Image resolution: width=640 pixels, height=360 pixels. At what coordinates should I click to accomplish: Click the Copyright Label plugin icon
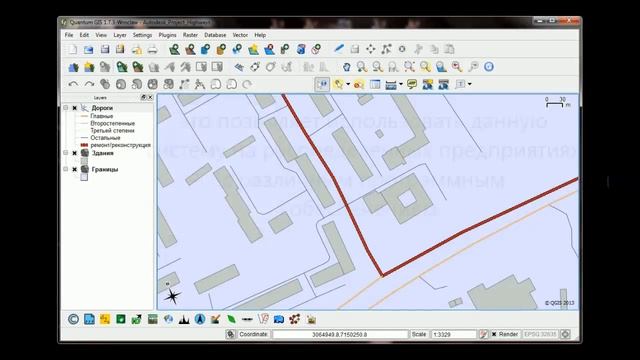73,319
